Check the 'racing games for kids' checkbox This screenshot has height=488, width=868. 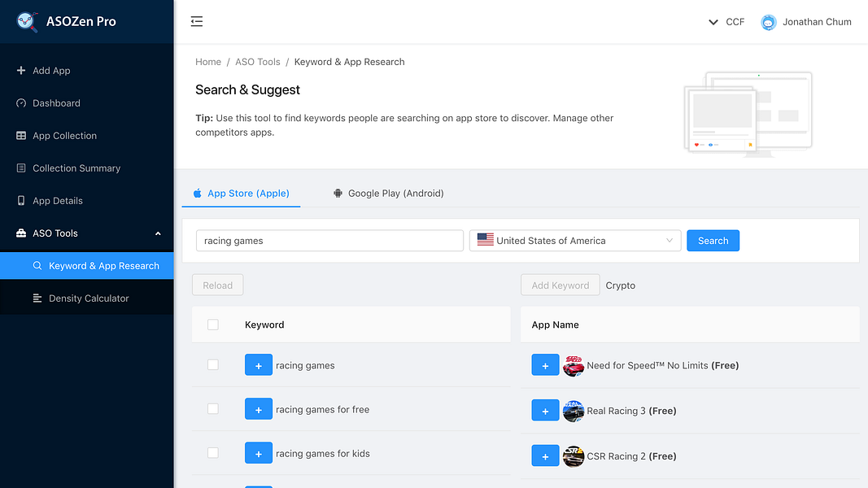(213, 452)
